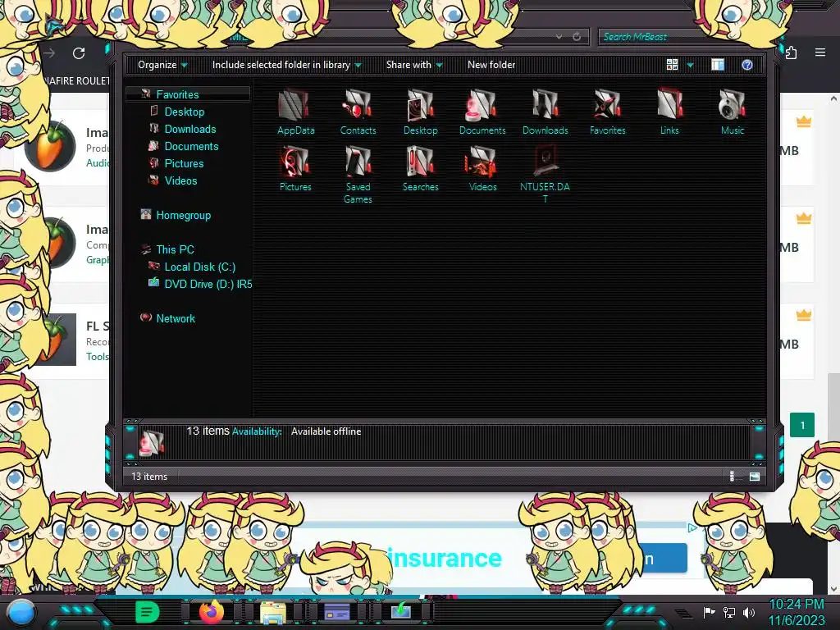Open Videos in navigation pane
Image resolution: width=840 pixels, height=630 pixels.
pos(180,180)
